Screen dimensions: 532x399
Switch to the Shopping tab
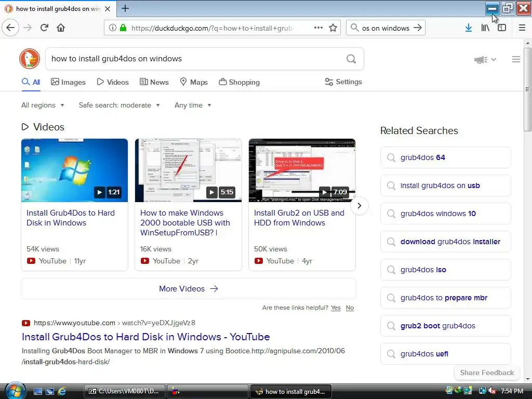(239, 82)
